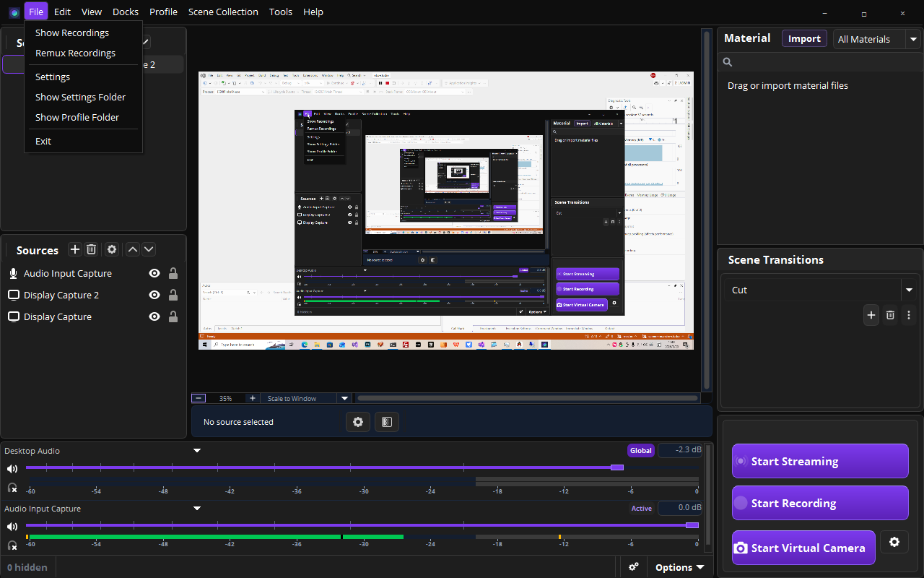The width and height of the screenshot is (924, 578).
Task: Open source properties gear in Sources header
Action: coord(112,249)
